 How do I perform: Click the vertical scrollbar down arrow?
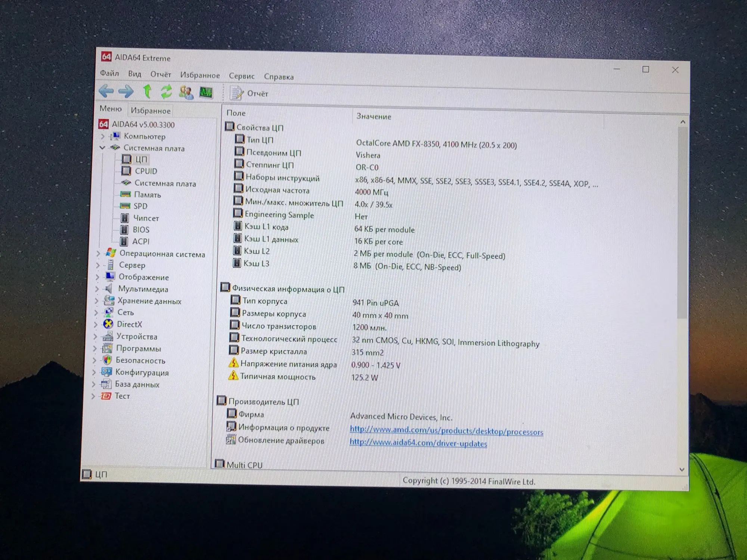point(682,470)
